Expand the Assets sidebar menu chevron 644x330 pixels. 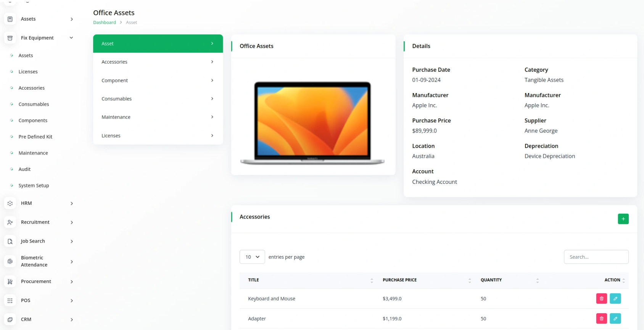click(x=72, y=19)
